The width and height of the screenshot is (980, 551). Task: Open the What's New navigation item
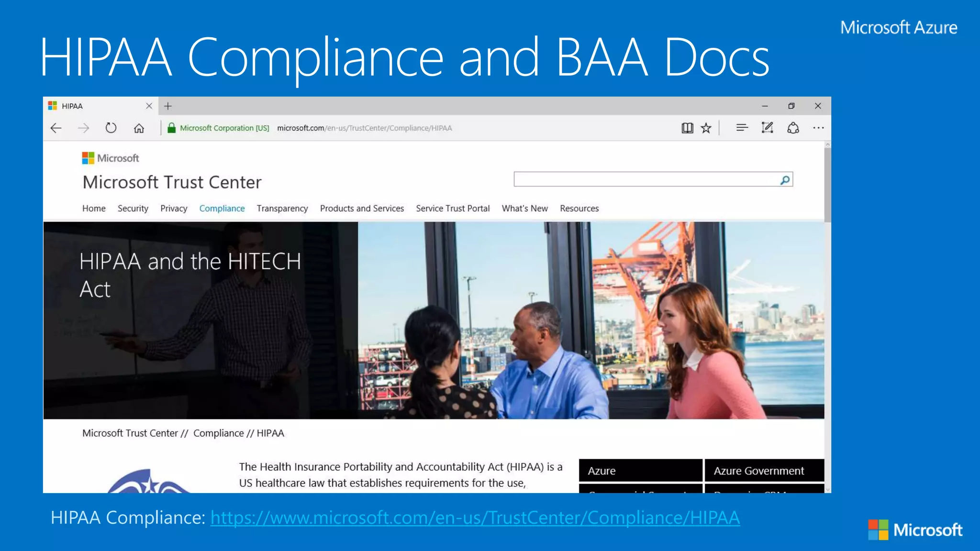click(525, 209)
